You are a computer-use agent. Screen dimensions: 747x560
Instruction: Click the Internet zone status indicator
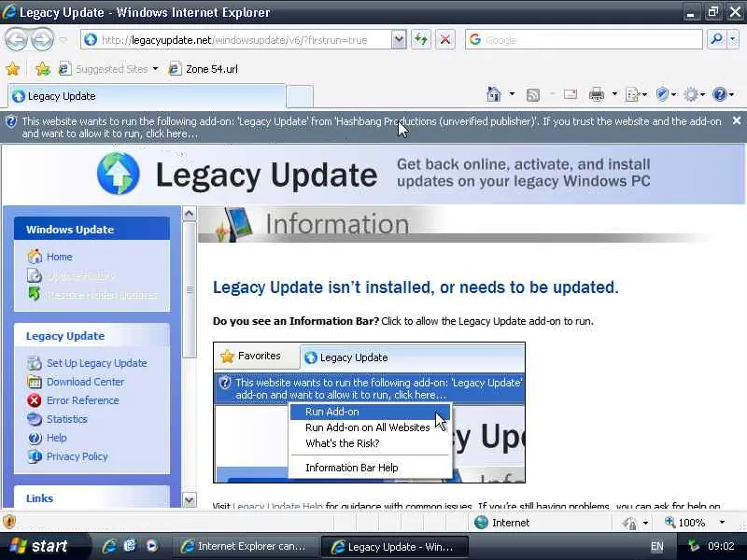click(x=502, y=523)
